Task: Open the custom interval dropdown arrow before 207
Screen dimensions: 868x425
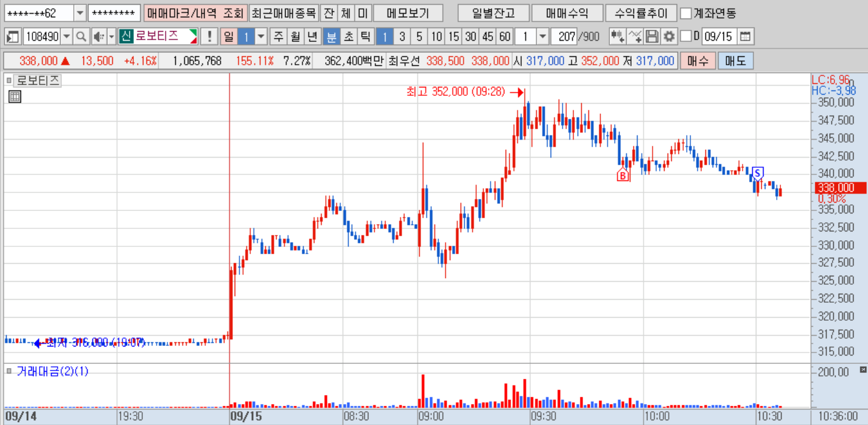Action: pyautogui.click(x=542, y=37)
